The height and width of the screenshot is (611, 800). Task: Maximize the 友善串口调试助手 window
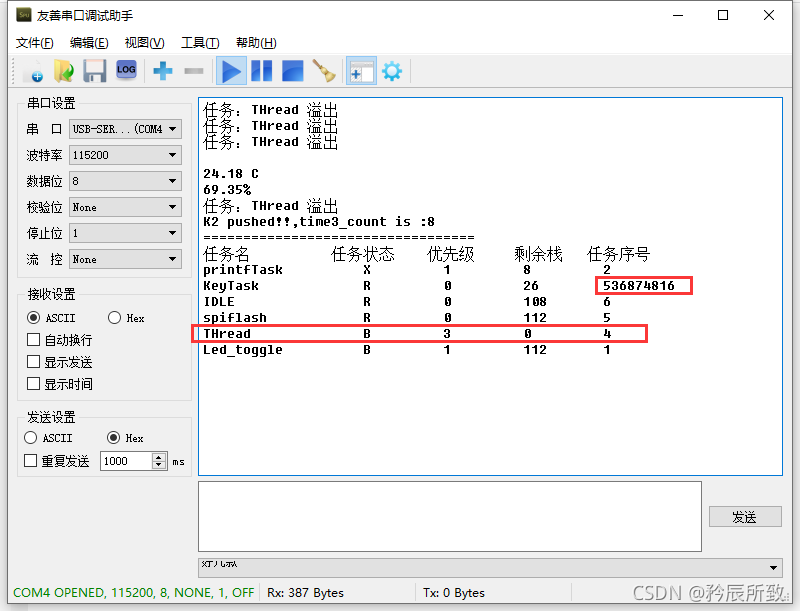[723, 15]
